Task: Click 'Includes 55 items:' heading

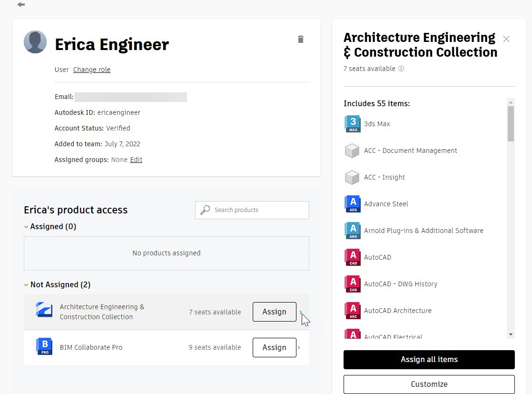Action: click(376, 103)
